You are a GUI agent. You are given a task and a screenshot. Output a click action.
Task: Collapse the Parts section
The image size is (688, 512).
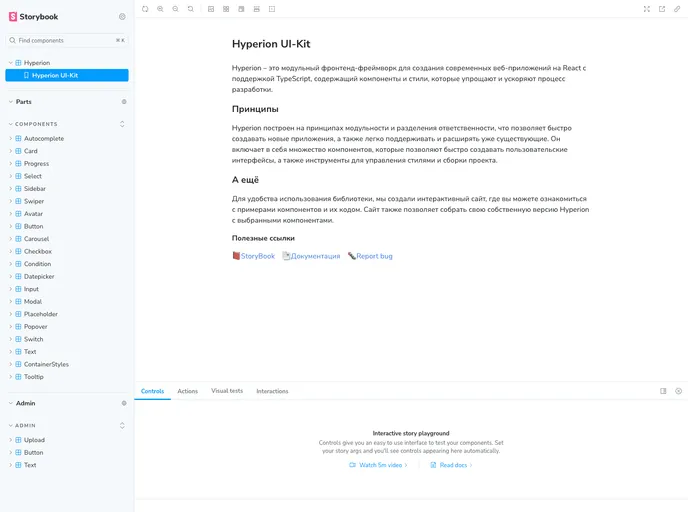click(23, 101)
